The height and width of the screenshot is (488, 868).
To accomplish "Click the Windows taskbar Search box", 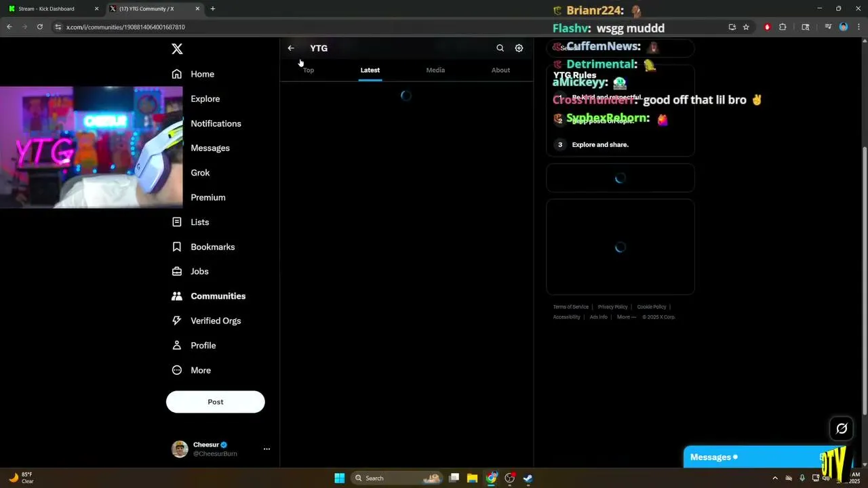I will pos(398,478).
